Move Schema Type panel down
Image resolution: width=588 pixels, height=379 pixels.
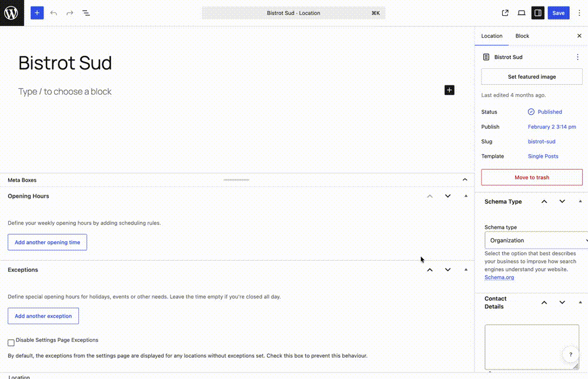[562, 201]
